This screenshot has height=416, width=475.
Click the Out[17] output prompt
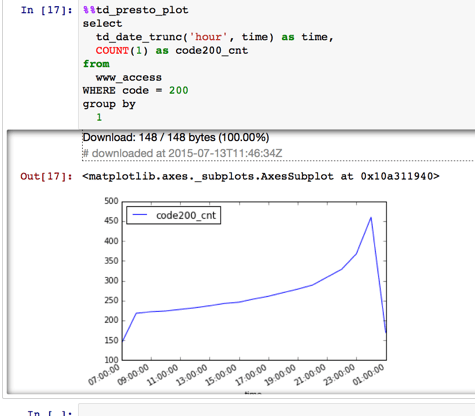click(46, 176)
